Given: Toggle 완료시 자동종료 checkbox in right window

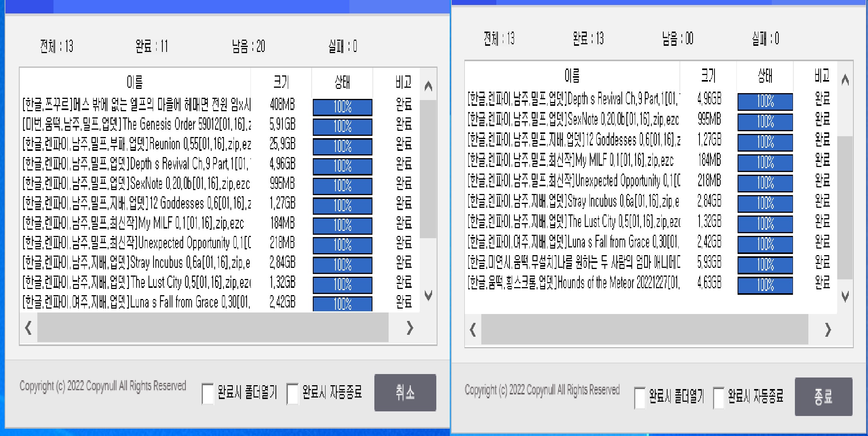Looking at the screenshot, I should [x=719, y=398].
